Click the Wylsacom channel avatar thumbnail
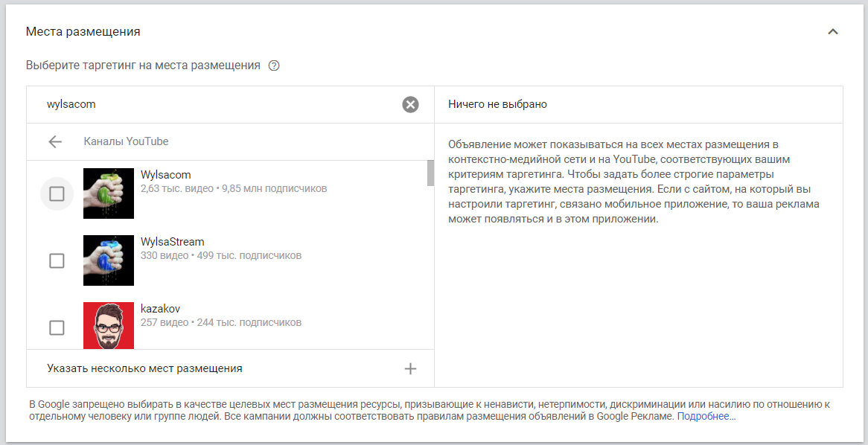The height and width of the screenshot is (445, 868). coord(109,193)
